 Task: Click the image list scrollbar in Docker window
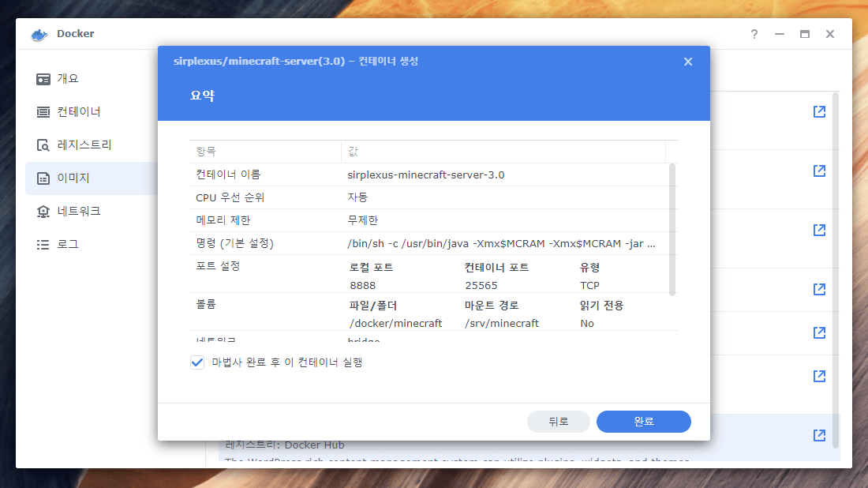click(x=836, y=270)
